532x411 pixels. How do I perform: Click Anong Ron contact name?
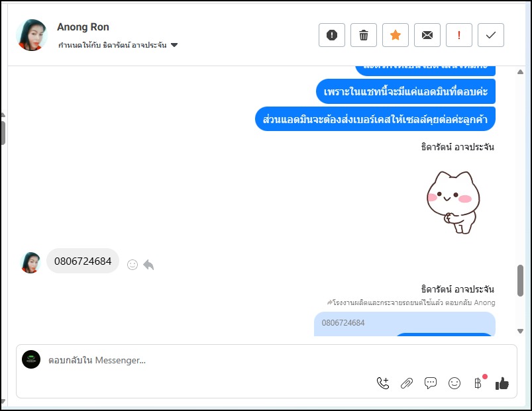click(x=83, y=27)
